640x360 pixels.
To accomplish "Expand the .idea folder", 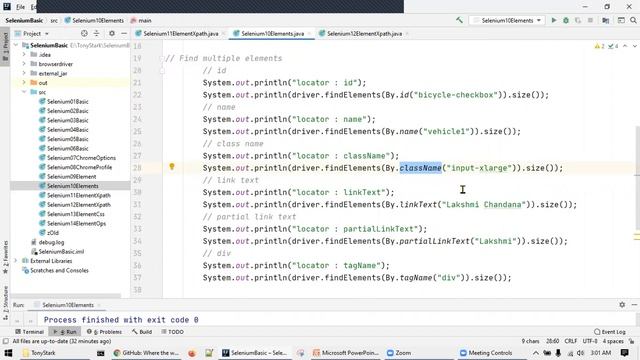I will [x=24, y=54].
